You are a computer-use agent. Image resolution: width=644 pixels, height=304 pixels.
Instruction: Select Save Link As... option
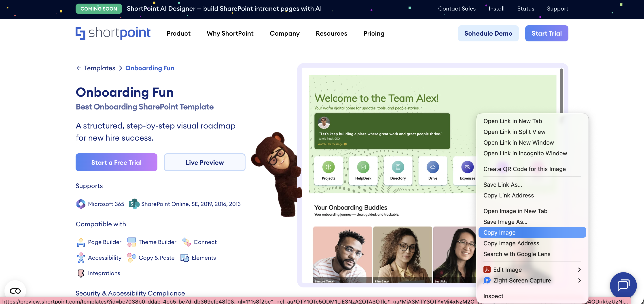[532, 185]
